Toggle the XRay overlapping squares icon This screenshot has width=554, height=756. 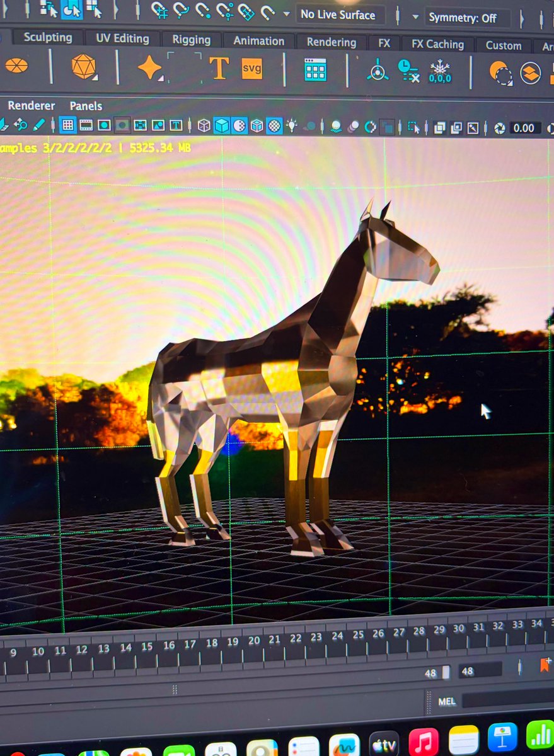[440, 128]
